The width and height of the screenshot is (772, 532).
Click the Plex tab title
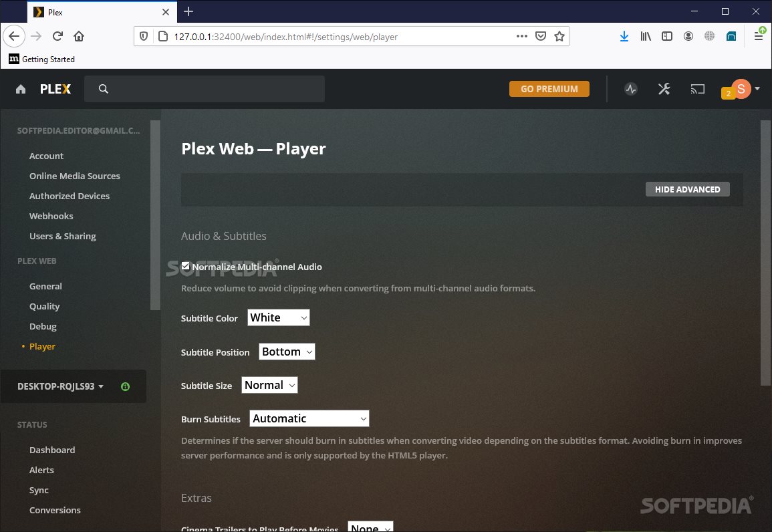coord(55,12)
